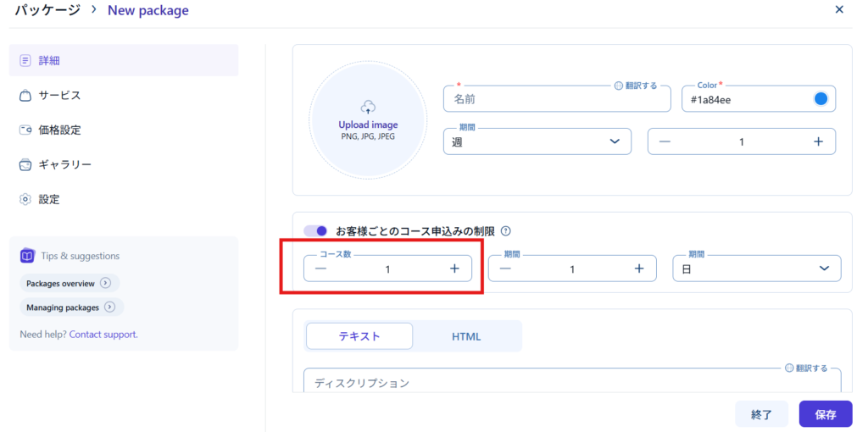The width and height of the screenshot is (868, 432).
Task: Open the 週 period dropdown
Action: tap(537, 141)
